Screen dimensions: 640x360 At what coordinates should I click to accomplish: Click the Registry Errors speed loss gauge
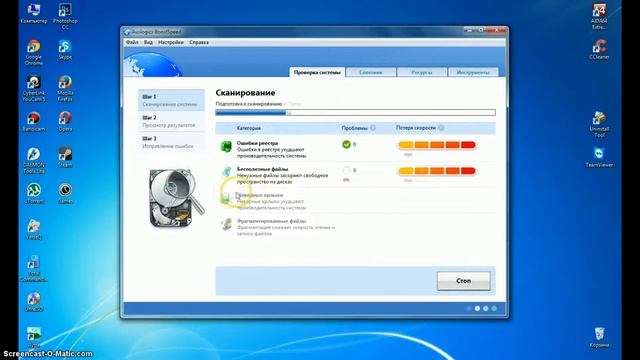pos(436,145)
